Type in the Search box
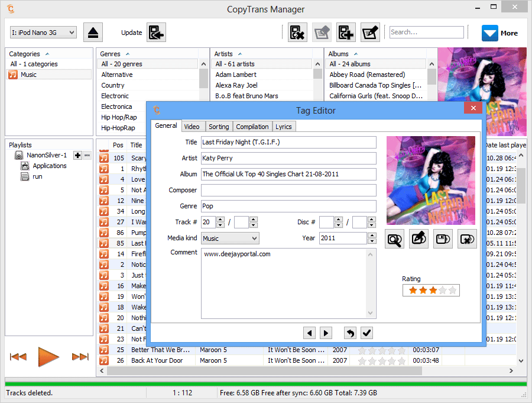 [x=427, y=32]
